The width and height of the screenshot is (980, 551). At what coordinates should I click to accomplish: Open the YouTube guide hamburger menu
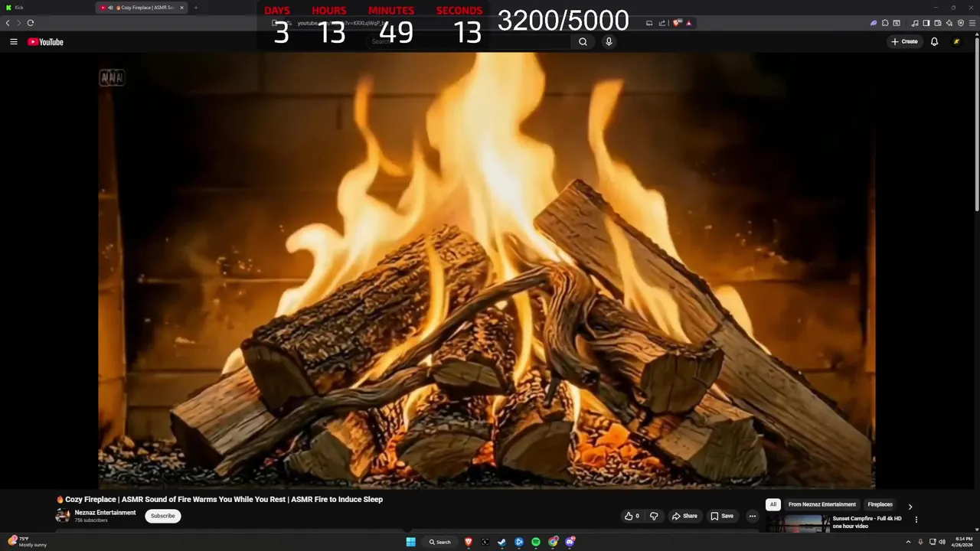14,42
